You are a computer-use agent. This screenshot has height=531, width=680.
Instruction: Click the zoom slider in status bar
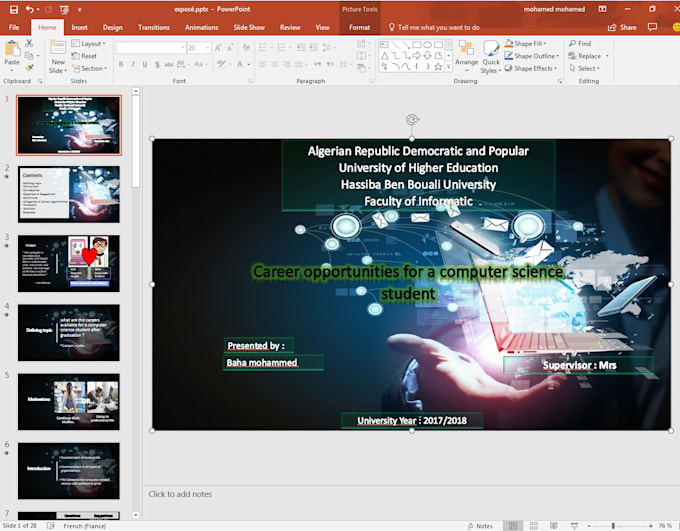pyautogui.click(x=614, y=525)
